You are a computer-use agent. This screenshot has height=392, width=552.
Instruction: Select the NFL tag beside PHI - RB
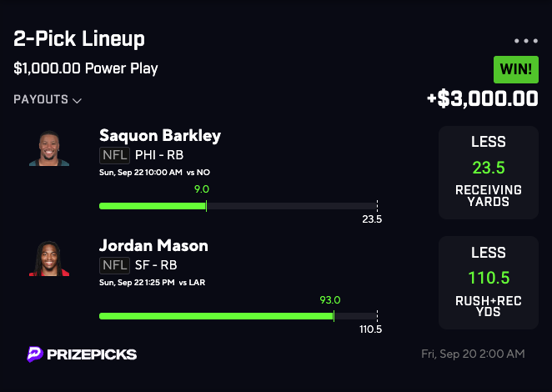[x=113, y=154]
